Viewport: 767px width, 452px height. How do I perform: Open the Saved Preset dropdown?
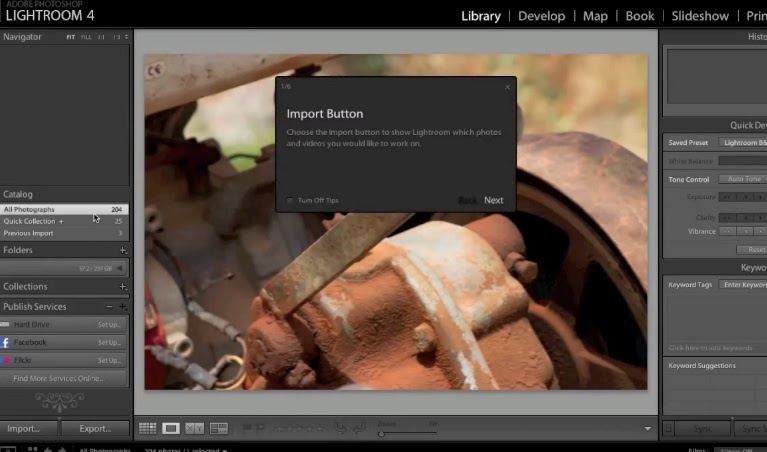[742, 143]
